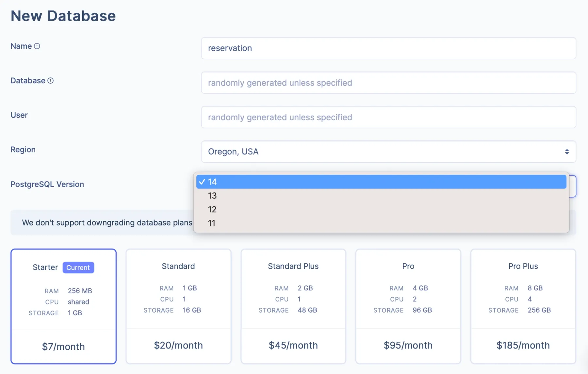Click the Current badge on the Starter plan

(78, 267)
